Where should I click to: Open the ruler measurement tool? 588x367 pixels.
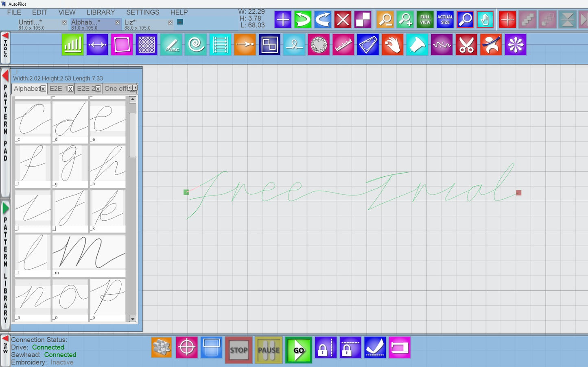tap(343, 45)
